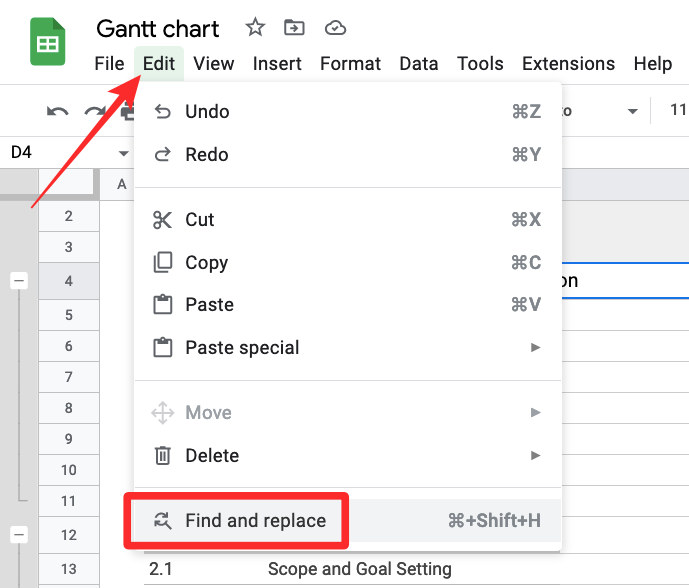
Task: Click the move to folder icon
Action: point(294,28)
